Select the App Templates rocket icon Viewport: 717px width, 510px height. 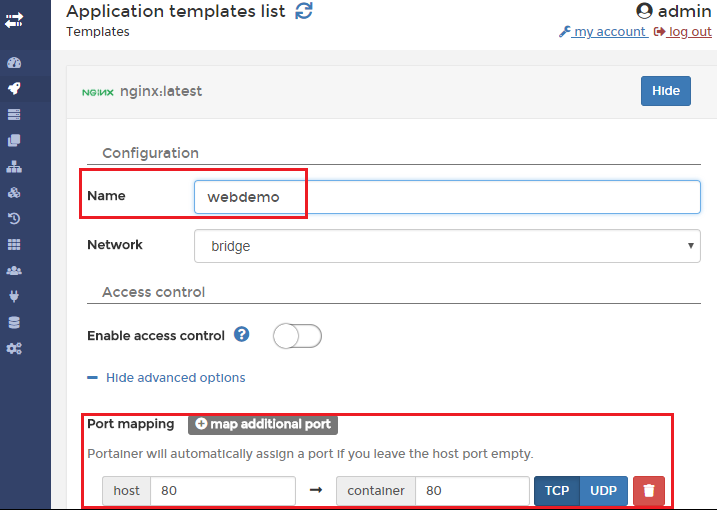[x=14, y=88]
